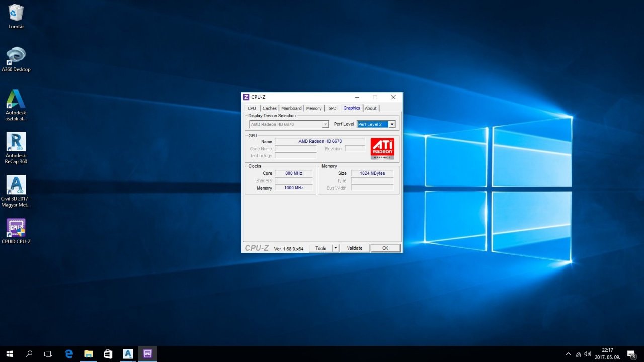Select the Civil 3D 2017 desktop shortcut
The image size is (644, 362).
click(16, 192)
